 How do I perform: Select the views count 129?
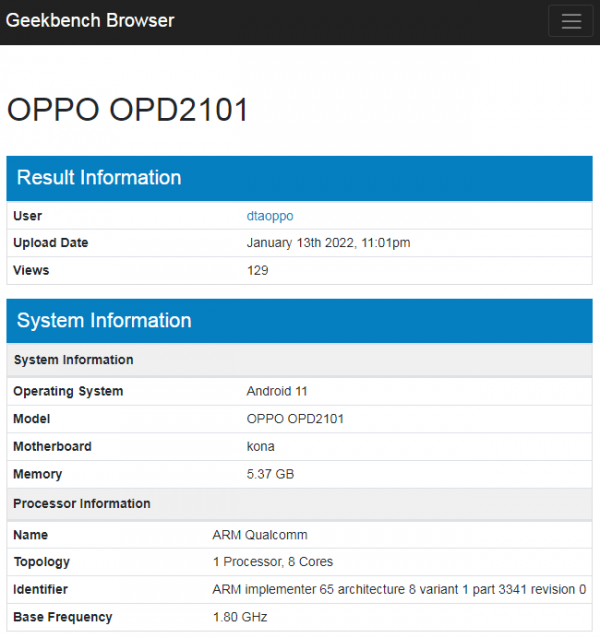point(257,270)
